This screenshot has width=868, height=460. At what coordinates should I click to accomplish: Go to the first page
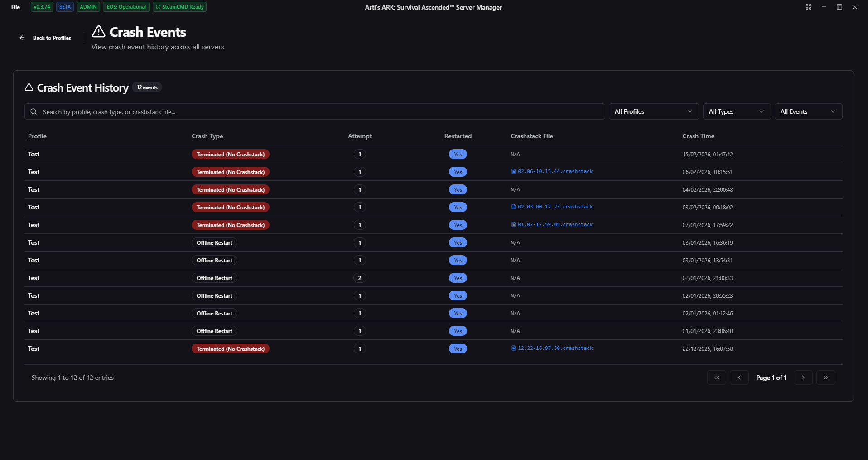(716, 378)
